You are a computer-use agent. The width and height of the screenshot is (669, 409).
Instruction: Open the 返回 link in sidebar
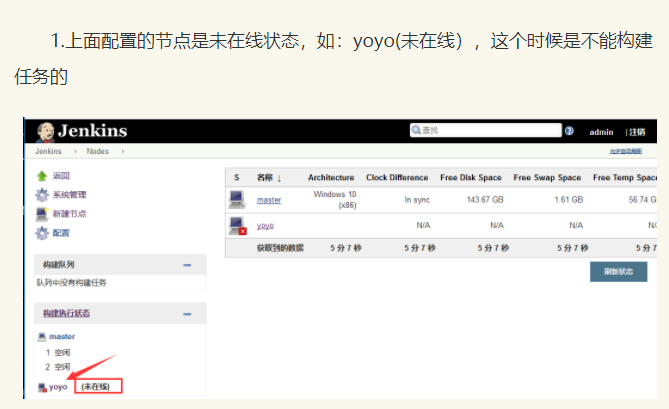(61, 176)
